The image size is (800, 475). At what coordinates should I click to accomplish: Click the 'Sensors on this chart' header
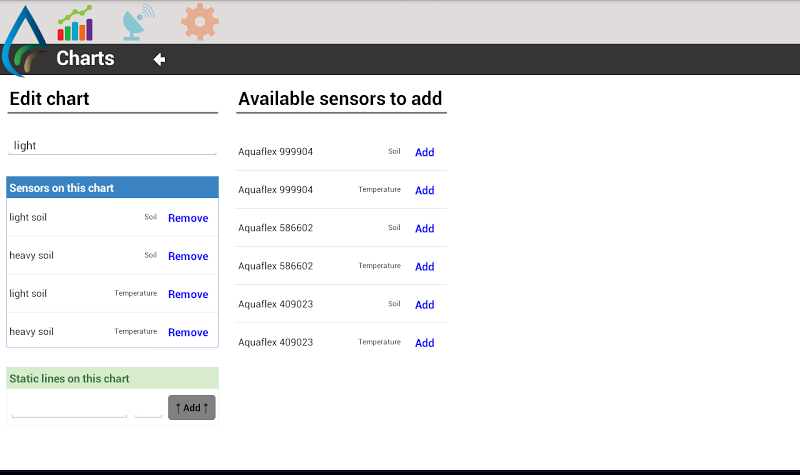pos(112,188)
